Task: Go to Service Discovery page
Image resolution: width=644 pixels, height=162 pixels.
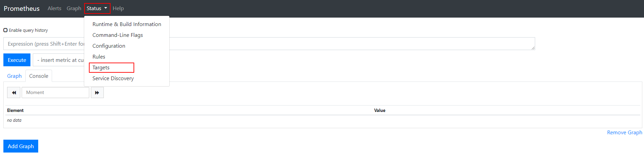Action: [113, 78]
